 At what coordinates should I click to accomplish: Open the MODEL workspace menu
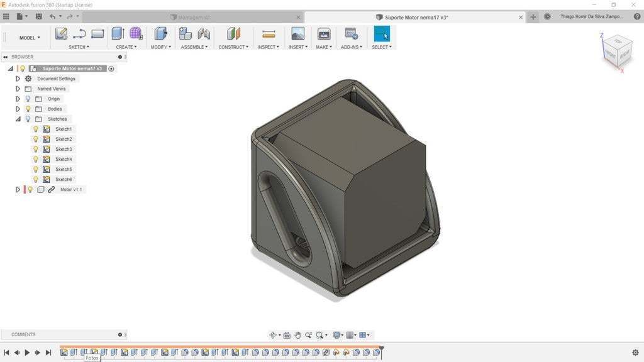[28, 38]
